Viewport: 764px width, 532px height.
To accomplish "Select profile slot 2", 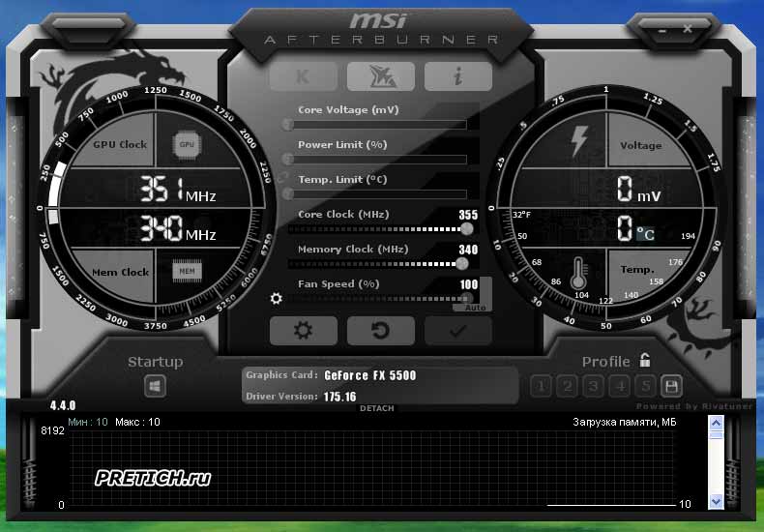I will (x=567, y=387).
